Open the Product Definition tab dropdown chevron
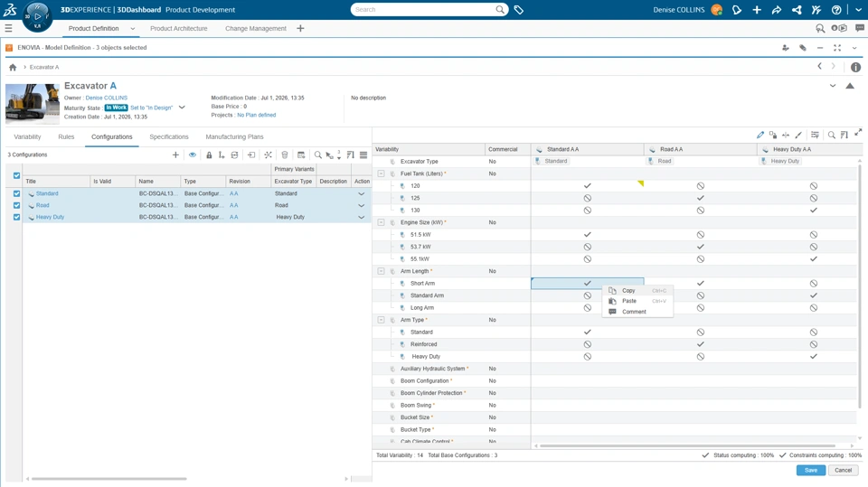The height and width of the screenshot is (487, 868). tap(133, 28)
